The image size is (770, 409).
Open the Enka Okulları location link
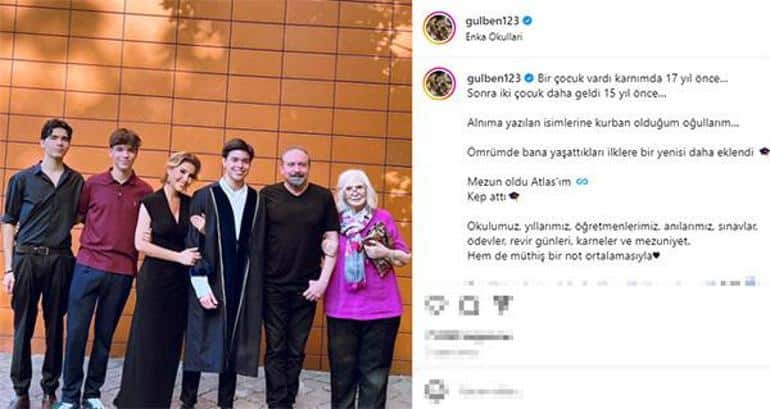(494, 37)
